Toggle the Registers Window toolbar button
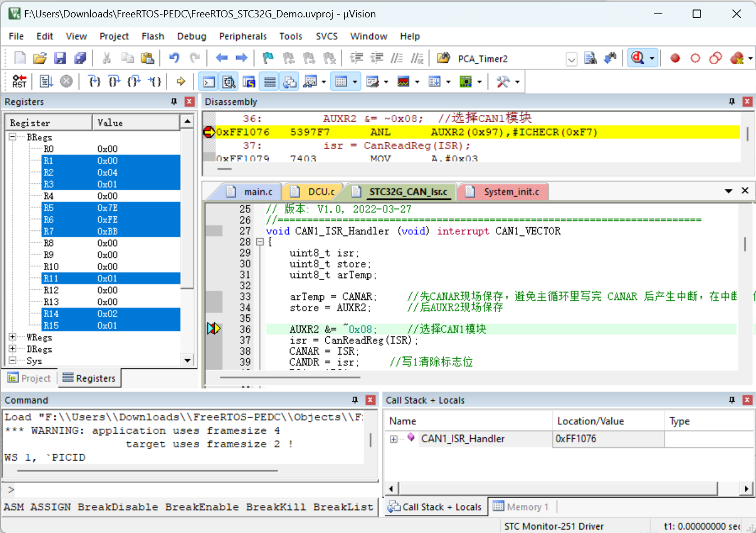 [270, 82]
